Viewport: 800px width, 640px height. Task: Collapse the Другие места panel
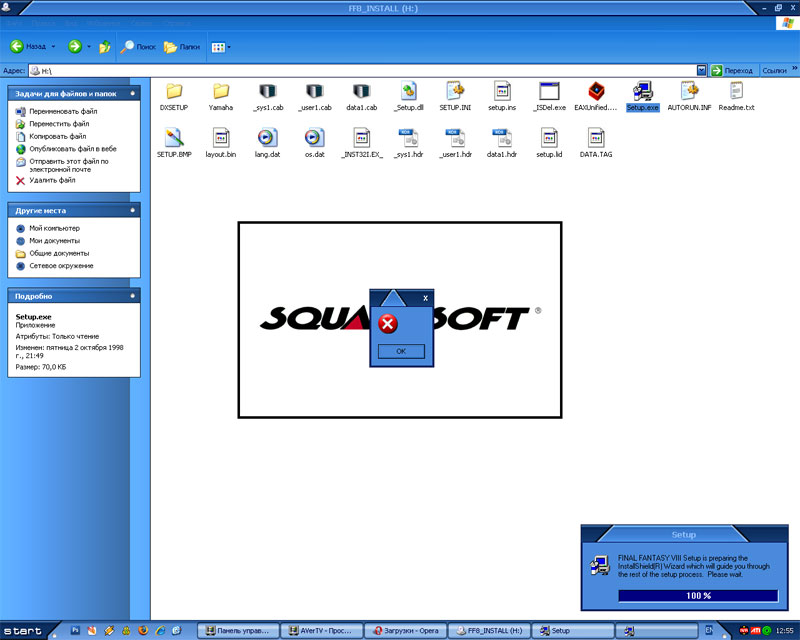click(x=133, y=210)
